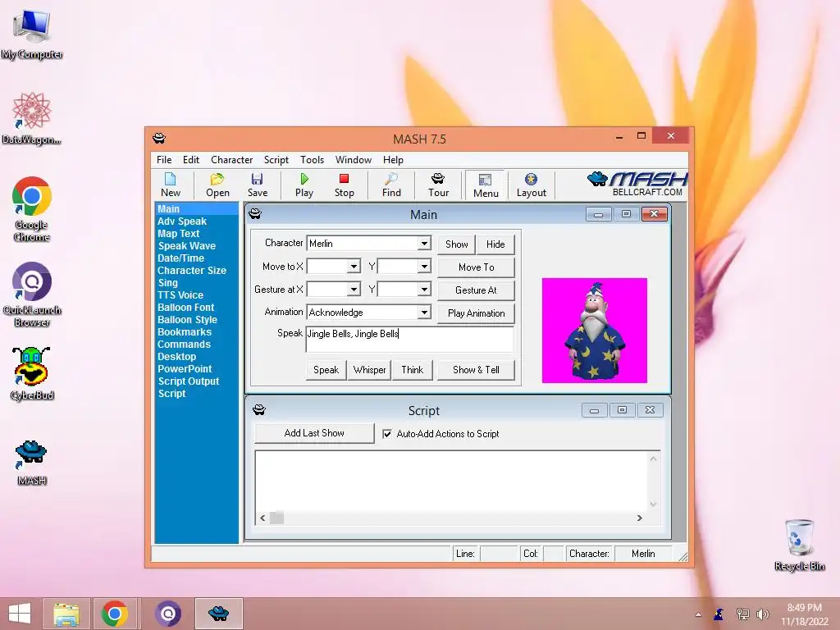This screenshot has width=840, height=630.
Task: Click the Whisper button
Action: tap(369, 370)
